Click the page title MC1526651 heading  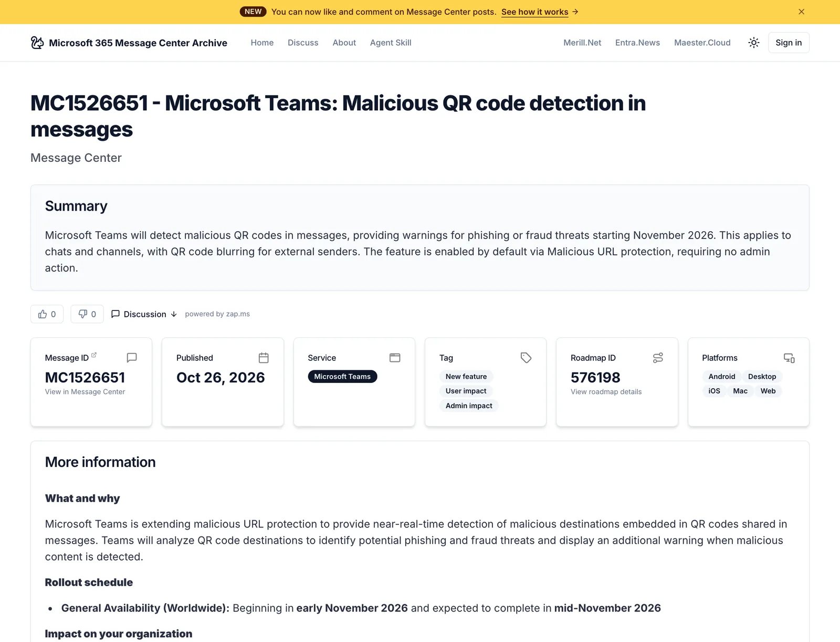click(x=338, y=116)
